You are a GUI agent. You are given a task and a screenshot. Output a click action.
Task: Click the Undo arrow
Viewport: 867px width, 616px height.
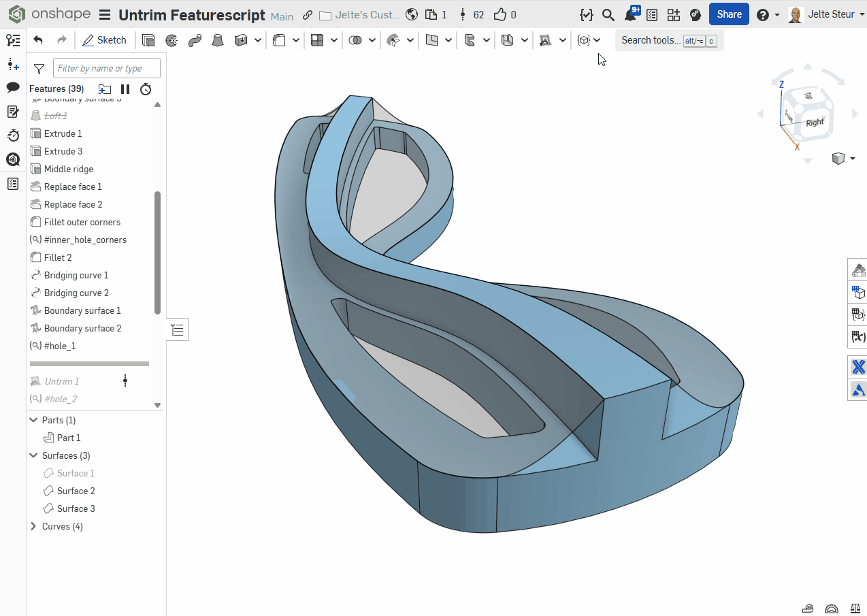pos(38,40)
